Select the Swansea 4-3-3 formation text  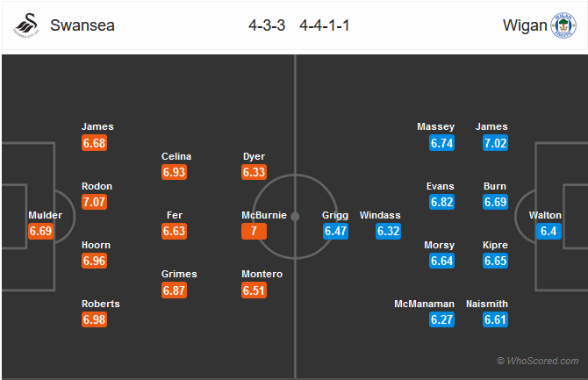[x=267, y=25]
